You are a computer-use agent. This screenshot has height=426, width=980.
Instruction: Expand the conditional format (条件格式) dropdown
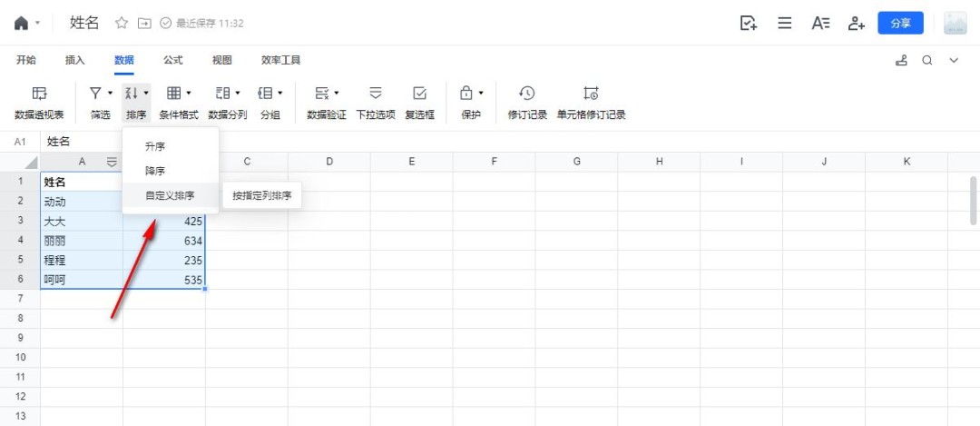pyautogui.click(x=189, y=93)
